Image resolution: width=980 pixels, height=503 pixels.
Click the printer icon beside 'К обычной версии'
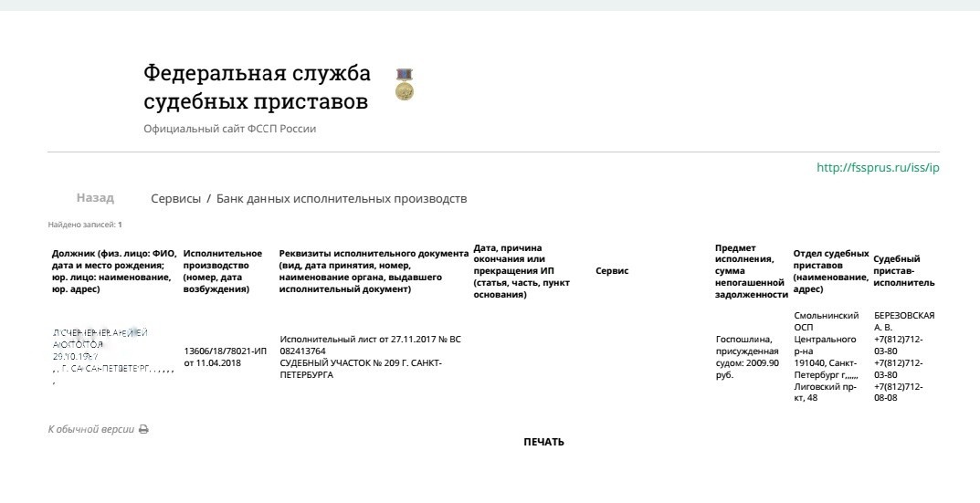[143, 429]
